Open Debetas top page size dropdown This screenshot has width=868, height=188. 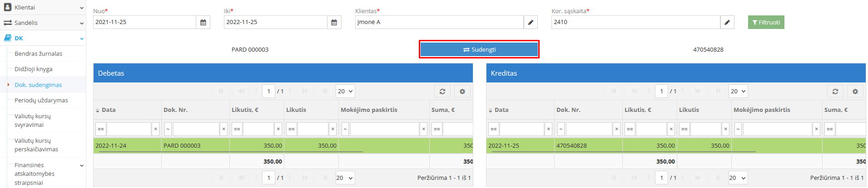(345, 92)
